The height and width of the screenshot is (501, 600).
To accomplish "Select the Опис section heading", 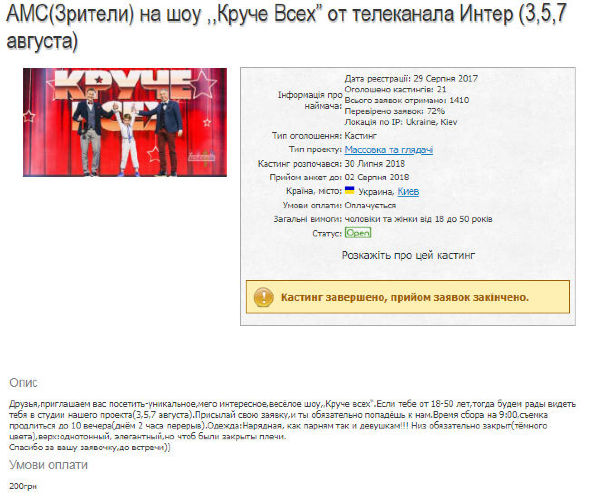I will [23, 383].
